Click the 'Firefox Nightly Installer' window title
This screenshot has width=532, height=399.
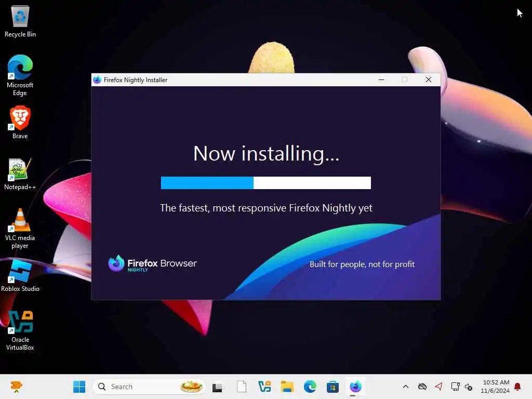click(136, 79)
